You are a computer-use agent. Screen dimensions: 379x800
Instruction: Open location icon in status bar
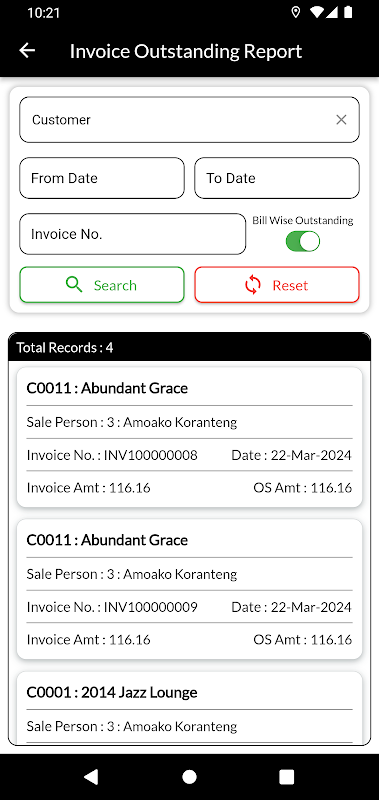295,12
